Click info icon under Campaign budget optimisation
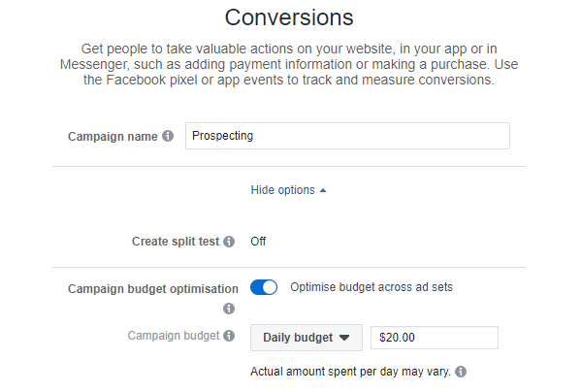The image size is (582, 392). click(x=229, y=309)
